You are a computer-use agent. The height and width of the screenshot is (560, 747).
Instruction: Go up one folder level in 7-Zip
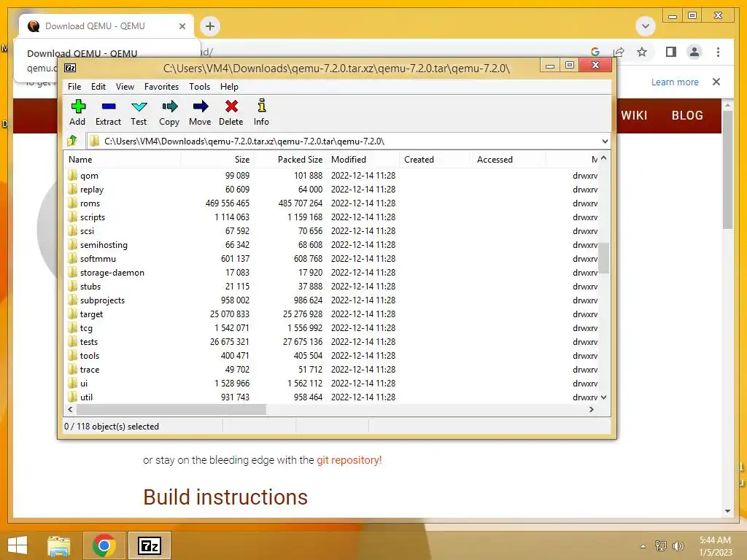pyautogui.click(x=72, y=141)
